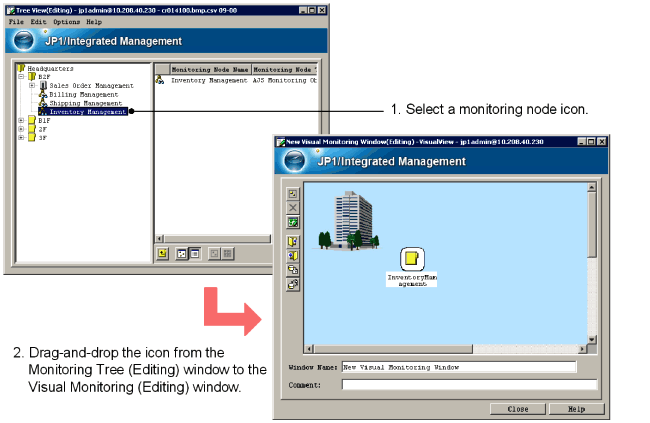Click the Comment input field
The height and width of the screenshot is (423, 650).
pos(469,385)
